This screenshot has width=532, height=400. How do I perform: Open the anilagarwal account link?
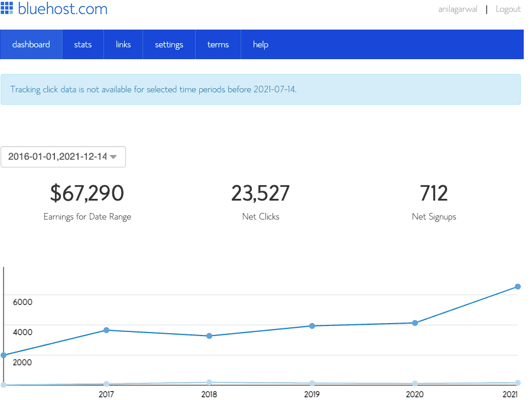(458, 9)
